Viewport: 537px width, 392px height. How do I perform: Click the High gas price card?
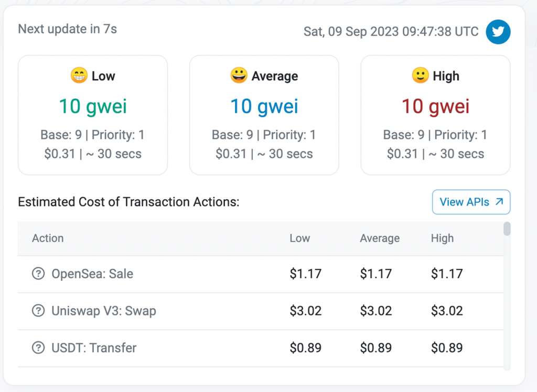(435, 115)
